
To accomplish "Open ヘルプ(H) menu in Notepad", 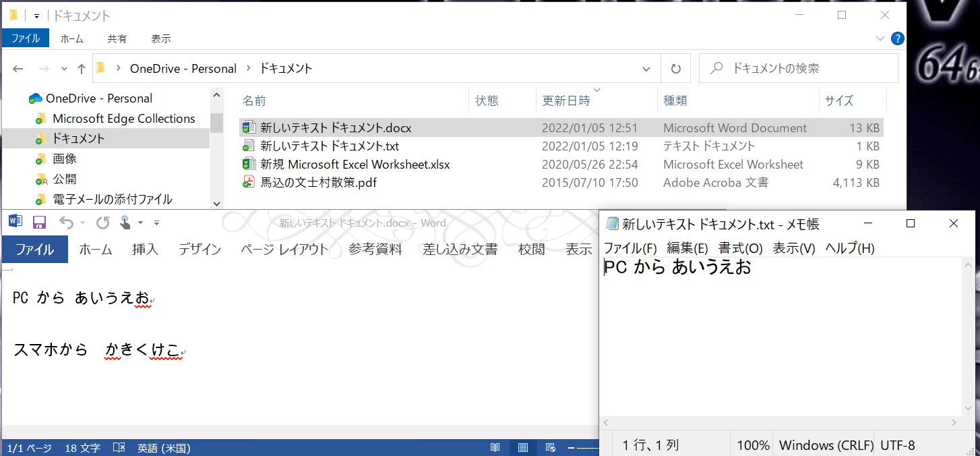I will [x=850, y=248].
